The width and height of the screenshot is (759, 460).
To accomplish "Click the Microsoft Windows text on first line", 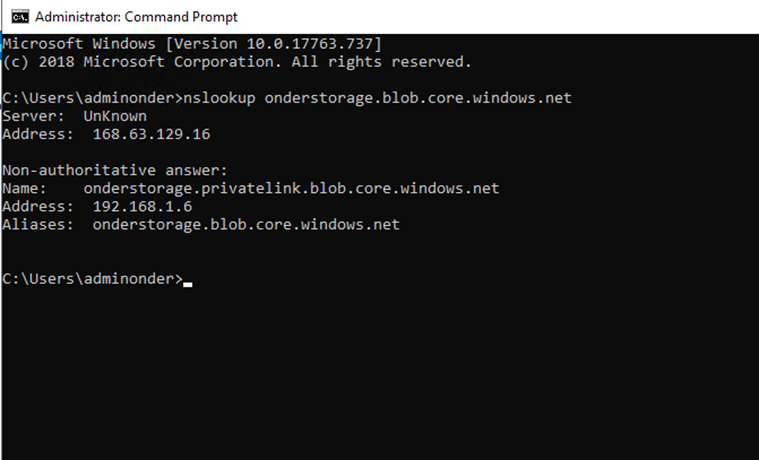I will 79,44.
